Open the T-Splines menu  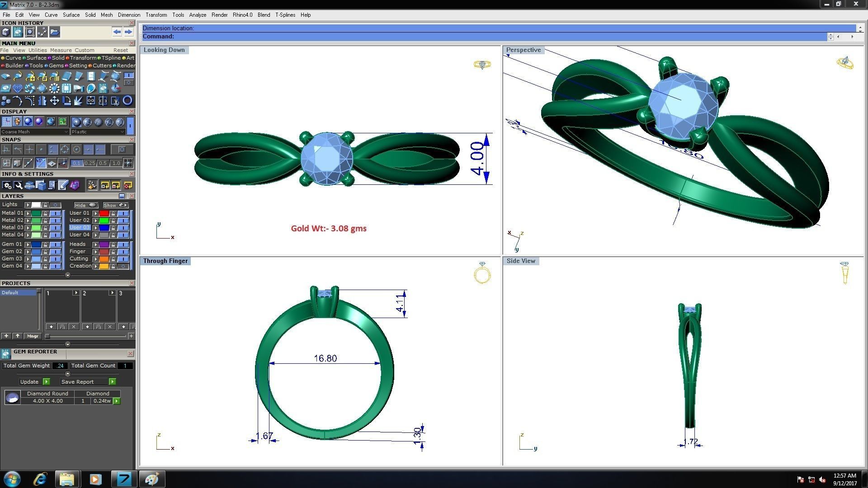(285, 15)
